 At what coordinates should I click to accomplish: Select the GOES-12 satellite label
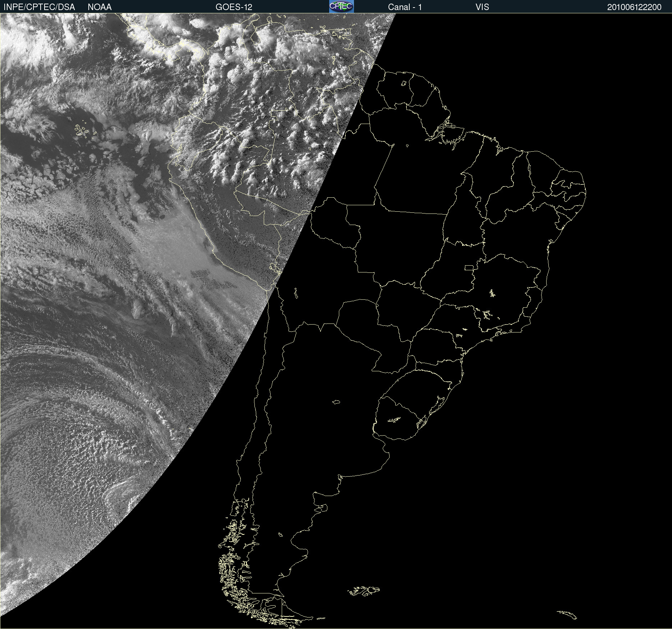coord(234,7)
